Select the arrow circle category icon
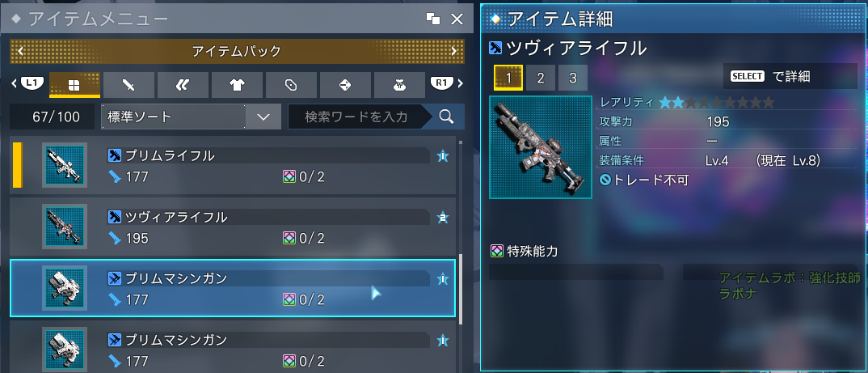 click(x=345, y=85)
